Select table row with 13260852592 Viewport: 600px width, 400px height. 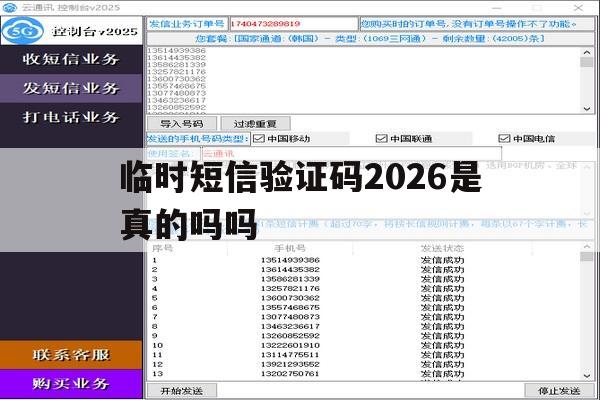364,336
